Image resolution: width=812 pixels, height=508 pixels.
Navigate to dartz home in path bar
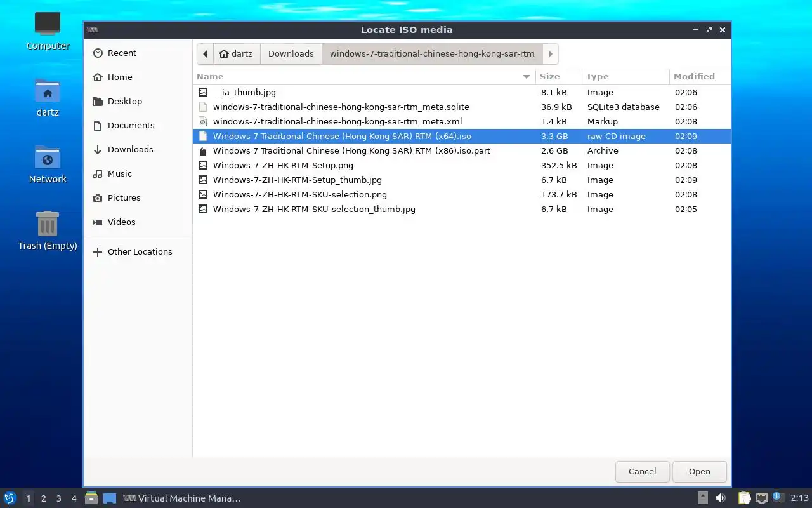pyautogui.click(x=237, y=54)
